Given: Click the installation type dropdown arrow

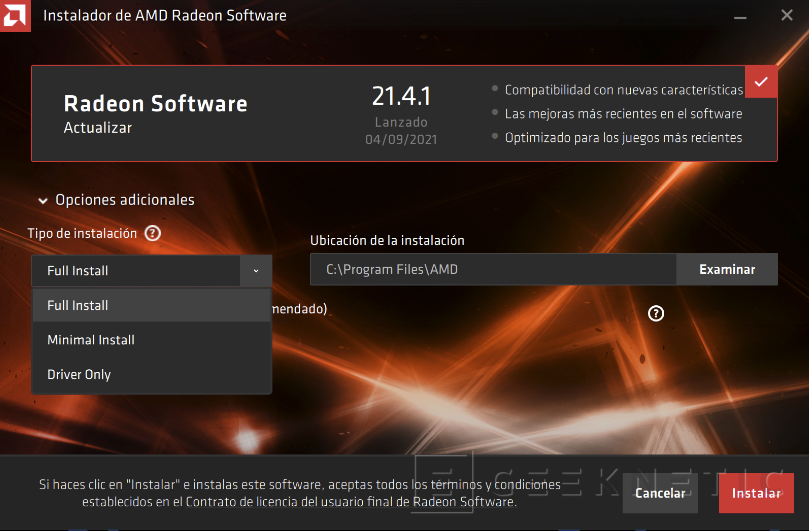Looking at the screenshot, I should (256, 271).
